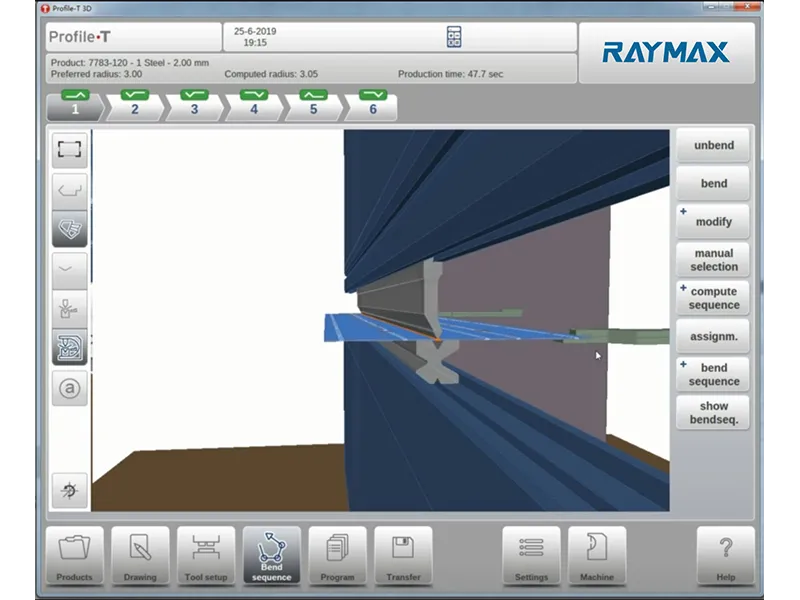800x600 pixels.
Task: Click the assignm. button
Action: click(x=713, y=336)
